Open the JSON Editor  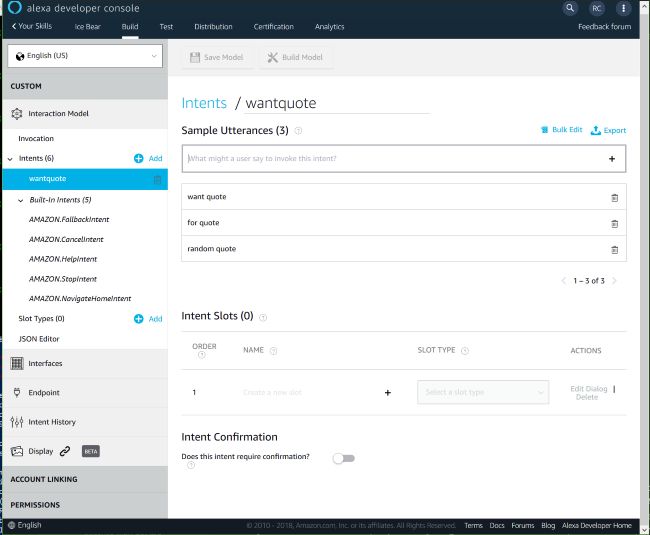pyautogui.click(x=39, y=339)
